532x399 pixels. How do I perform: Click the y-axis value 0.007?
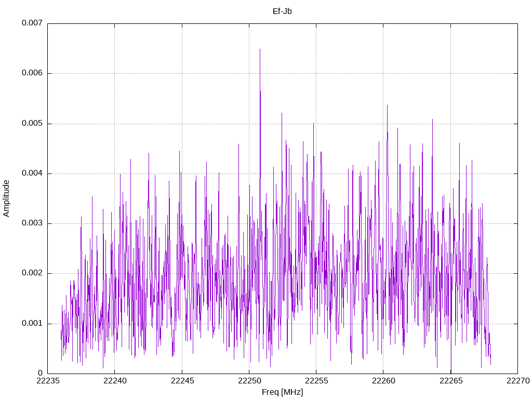(32, 23)
